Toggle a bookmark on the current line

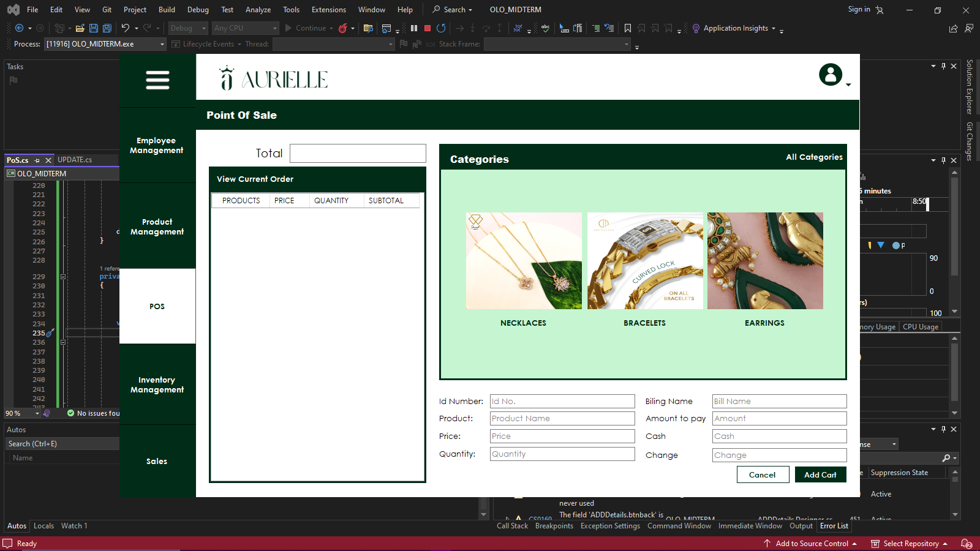tap(628, 28)
